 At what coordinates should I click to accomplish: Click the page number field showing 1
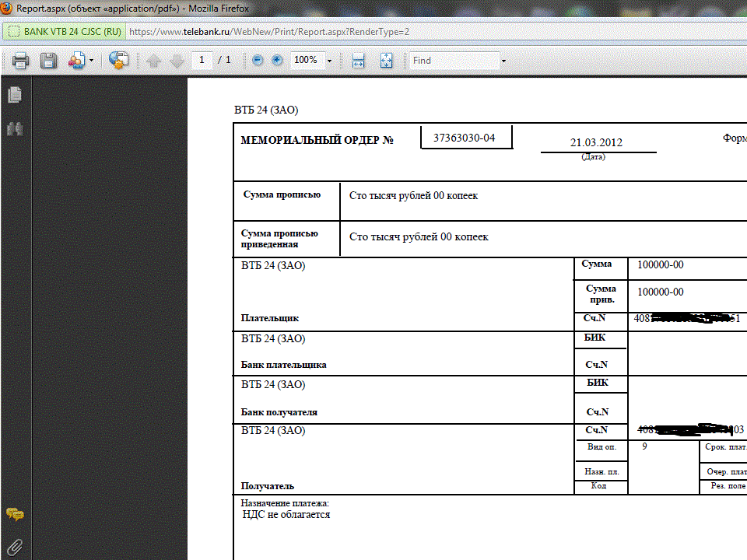tap(202, 60)
